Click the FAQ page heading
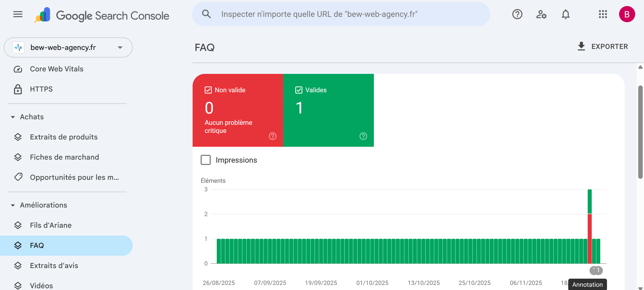The height and width of the screenshot is (290, 644). coord(204,47)
